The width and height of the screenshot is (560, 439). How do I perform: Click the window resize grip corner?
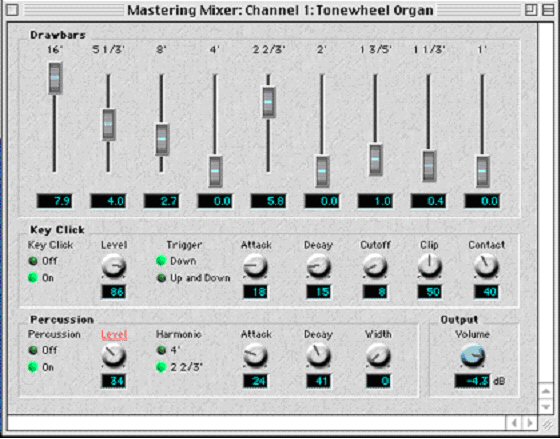(546, 423)
